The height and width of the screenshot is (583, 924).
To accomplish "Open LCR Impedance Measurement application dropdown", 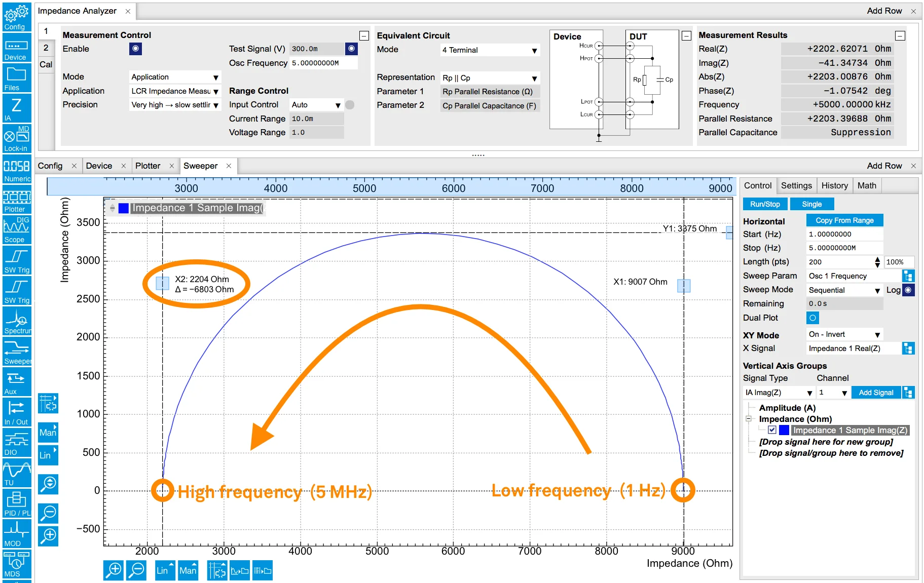I will pos(175,91).
